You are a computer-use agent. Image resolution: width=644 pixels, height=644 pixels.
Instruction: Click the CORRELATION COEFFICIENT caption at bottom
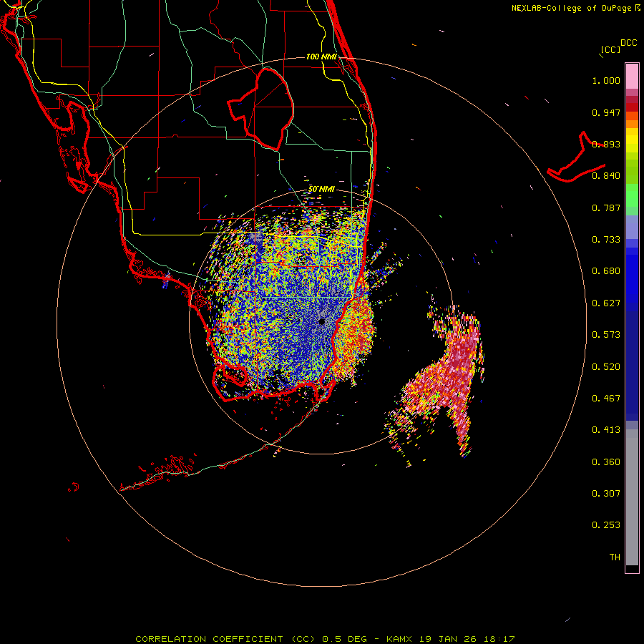click(324, 639)
